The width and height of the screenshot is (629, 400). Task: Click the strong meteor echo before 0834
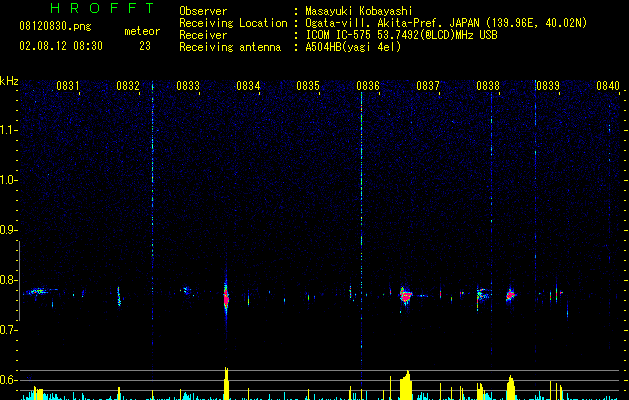pos(226,299)
